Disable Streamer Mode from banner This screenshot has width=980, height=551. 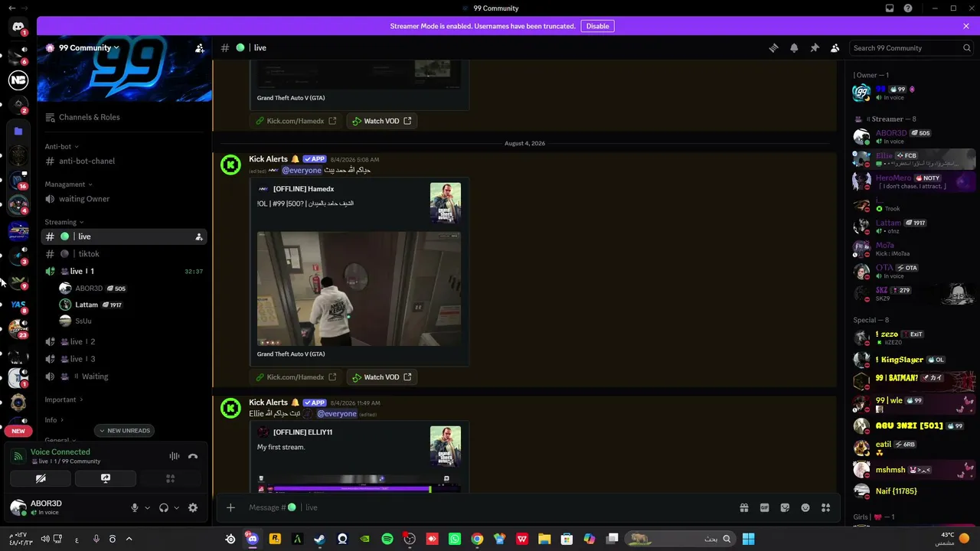pos(598,26)
